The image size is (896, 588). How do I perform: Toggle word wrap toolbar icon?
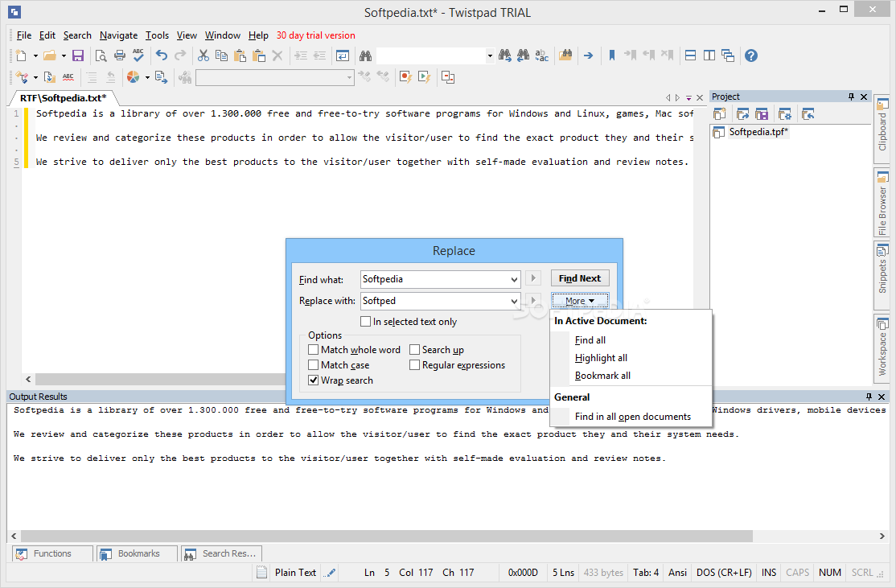click(343, 56)
